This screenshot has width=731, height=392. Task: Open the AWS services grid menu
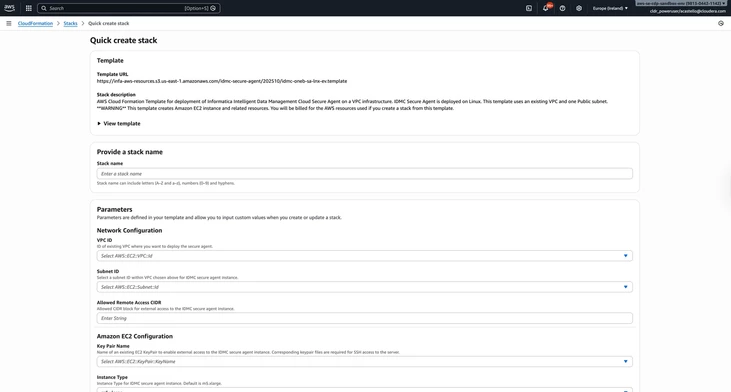point(28,8)
